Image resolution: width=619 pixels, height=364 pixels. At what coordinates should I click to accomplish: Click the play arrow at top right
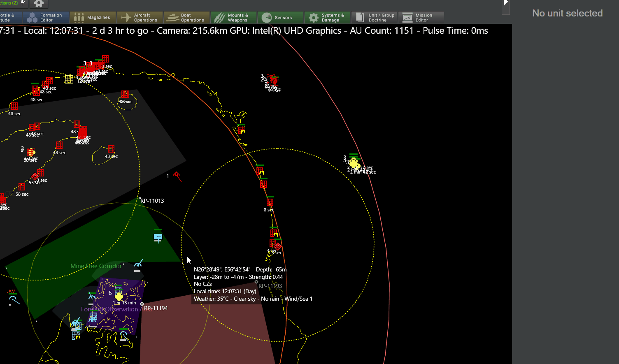tap(506, 3)
